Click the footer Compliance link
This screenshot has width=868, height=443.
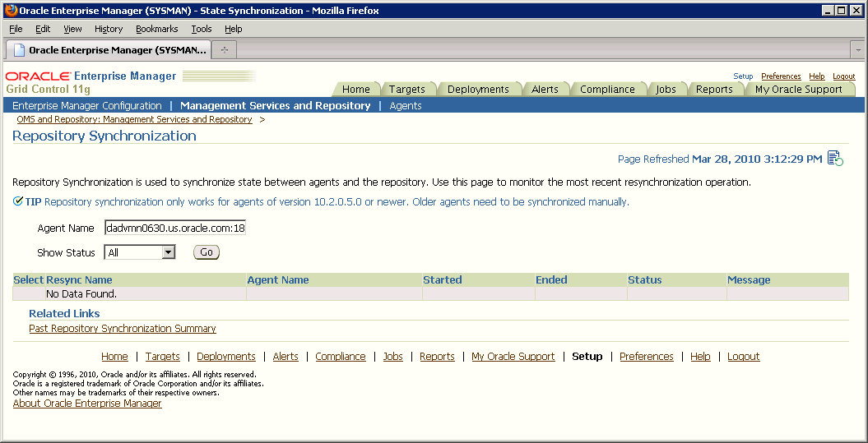tap(341, 357)
